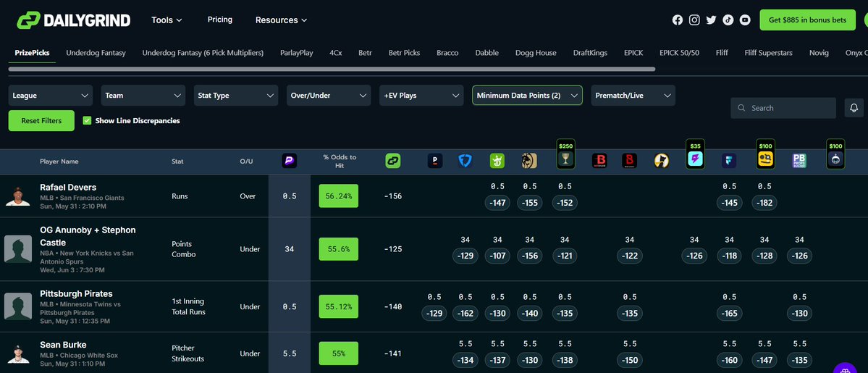Screen dimensions: 868x373
Task: Switch to Underdog Fantasy (6 Pick Multipliers) tab
Action: coord(203,53)
